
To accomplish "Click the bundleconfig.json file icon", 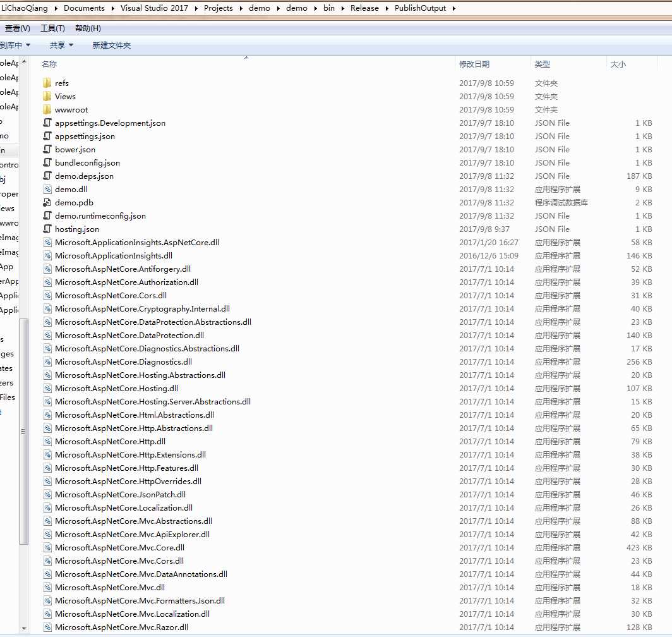I will click(47, 162).
